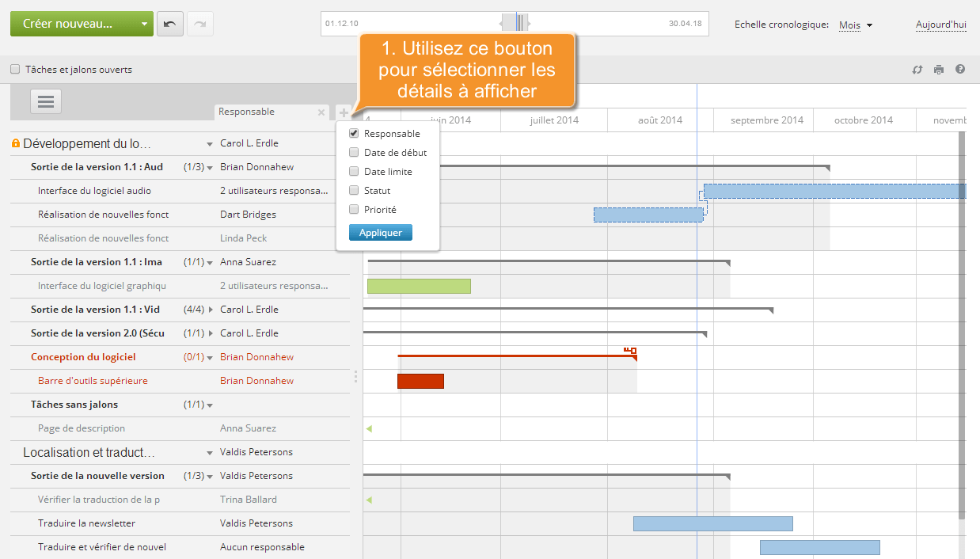980x559 pixels.
Task: Open the help question mark icon
Action: pyautogui.click(x=960, y=70)
